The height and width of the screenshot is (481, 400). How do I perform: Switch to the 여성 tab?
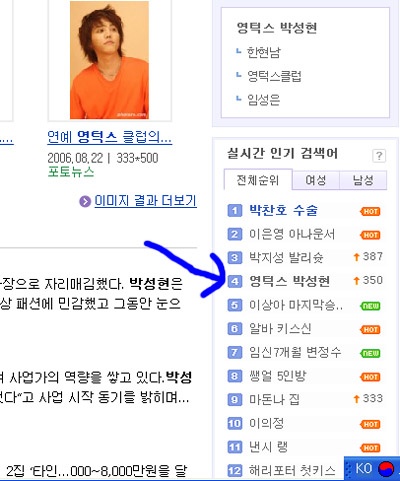[316, 180]
